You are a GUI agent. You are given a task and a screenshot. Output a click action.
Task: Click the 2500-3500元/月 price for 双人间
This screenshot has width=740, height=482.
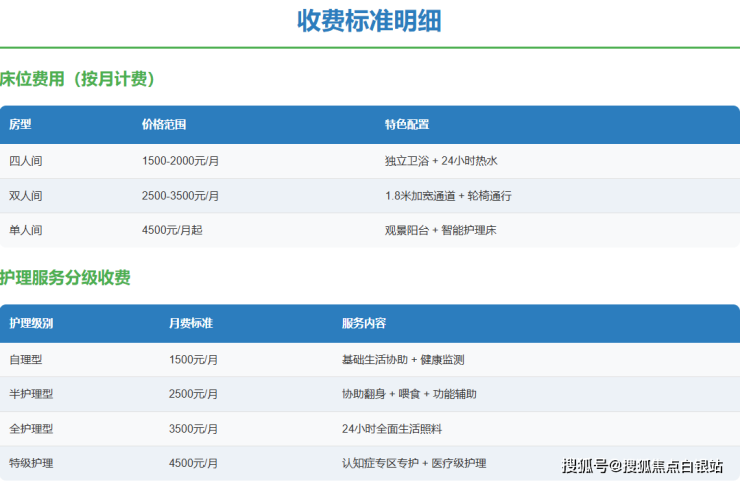pyautogui.click(x=181, y=196)
